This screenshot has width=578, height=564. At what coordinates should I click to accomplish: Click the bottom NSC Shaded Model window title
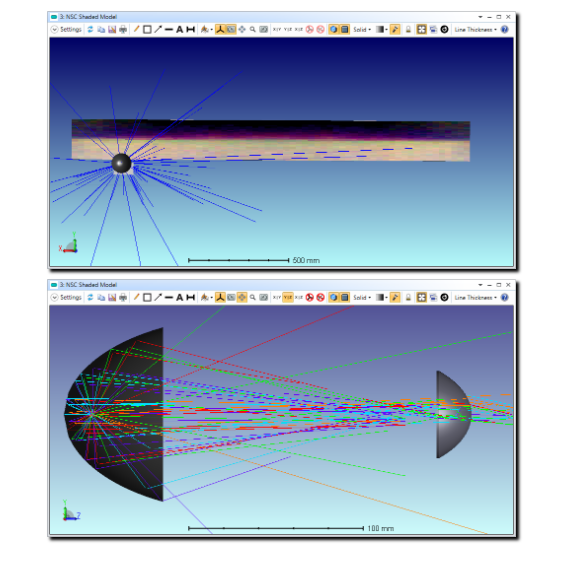[x=88, y=285]
